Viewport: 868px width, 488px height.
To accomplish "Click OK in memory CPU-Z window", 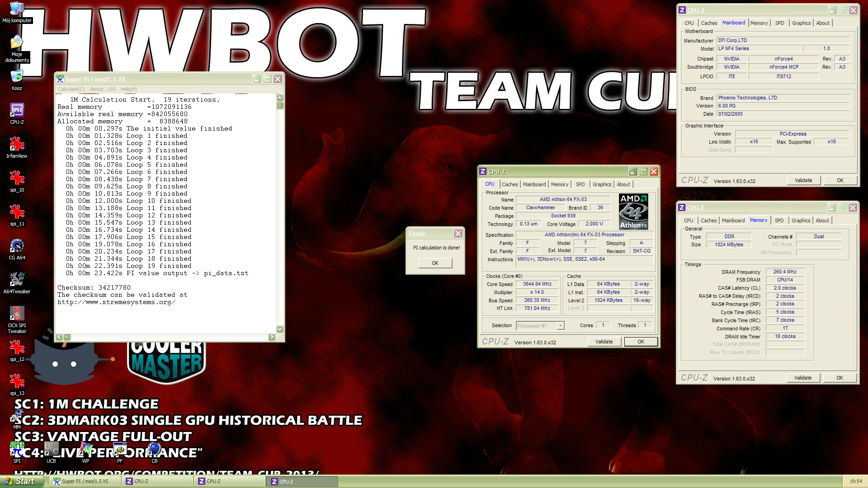I will click(840, 378).
